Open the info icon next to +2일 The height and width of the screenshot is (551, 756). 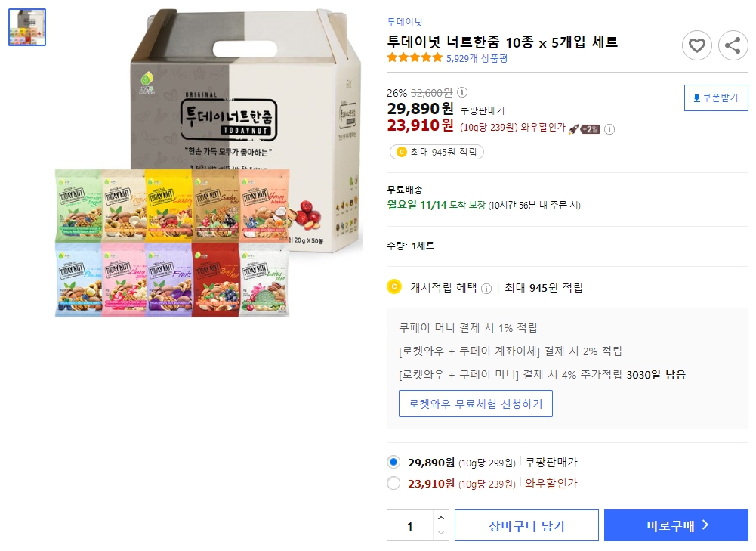pyautogui.click(x=610, y=128)
